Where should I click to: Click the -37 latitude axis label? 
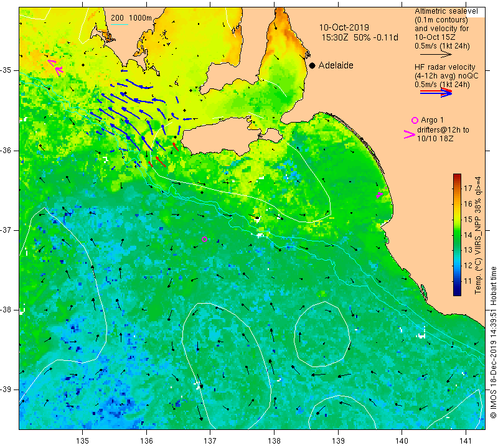click(7, 230)
